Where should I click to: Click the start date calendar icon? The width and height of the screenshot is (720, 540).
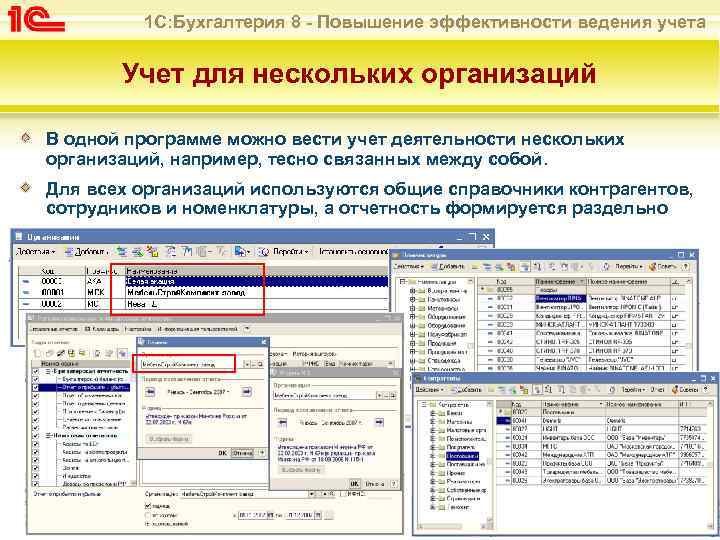pos(270,515)
